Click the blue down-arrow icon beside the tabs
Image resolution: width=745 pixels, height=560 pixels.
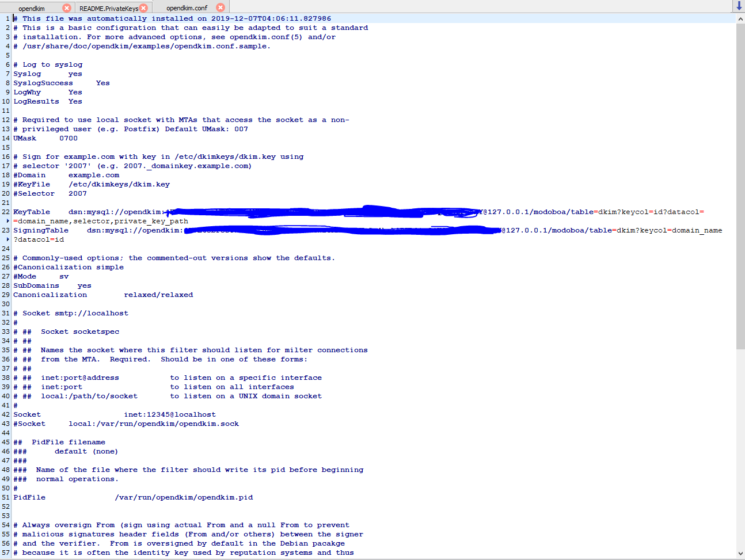point(739,6)
